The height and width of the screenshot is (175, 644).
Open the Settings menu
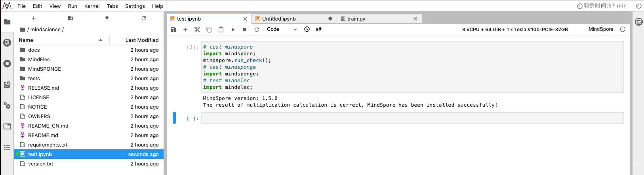[x=135, y=6]
